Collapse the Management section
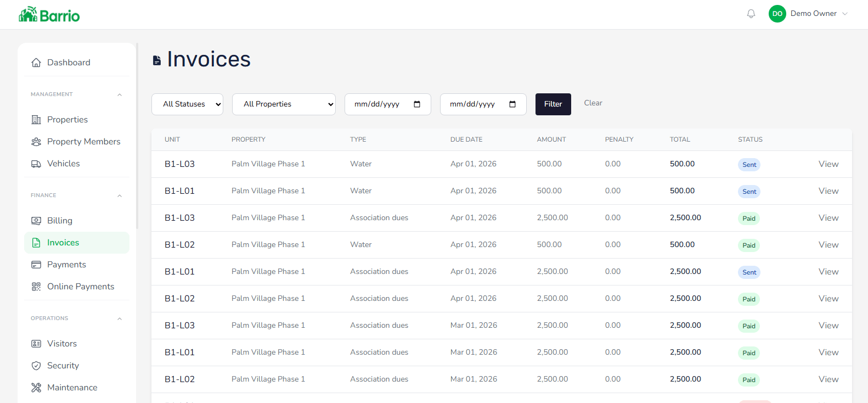 click(x=120, y=94)
